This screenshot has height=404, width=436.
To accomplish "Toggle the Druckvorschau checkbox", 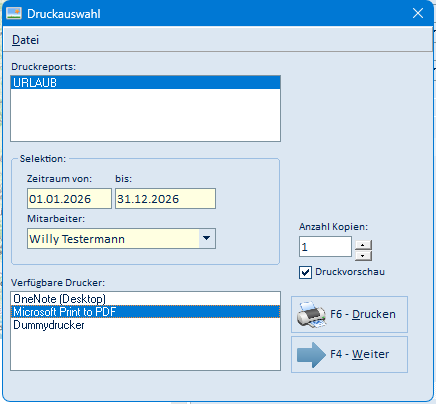I will (x=305, y=272).
